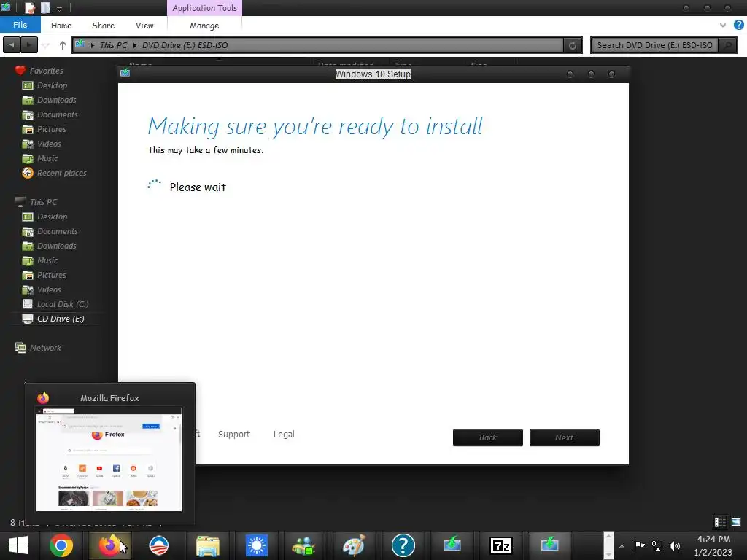
Task: Switch to large icons view layout
Action: tap(736, 522)
